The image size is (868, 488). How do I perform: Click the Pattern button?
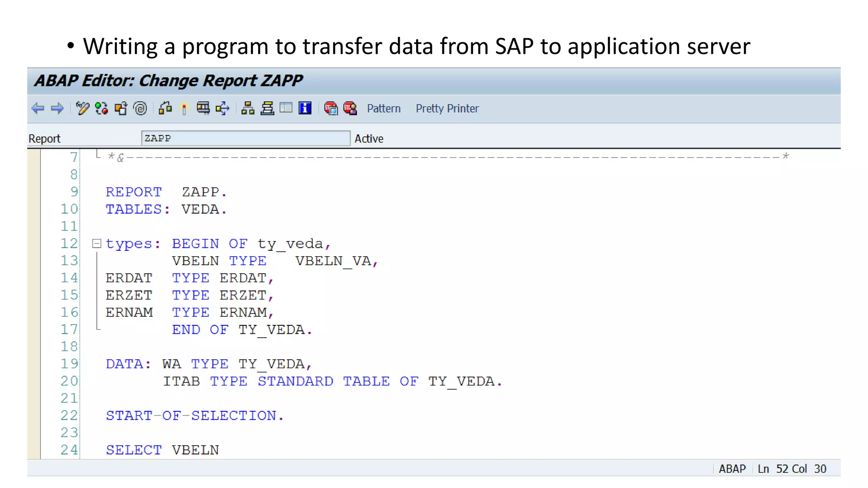384,108
